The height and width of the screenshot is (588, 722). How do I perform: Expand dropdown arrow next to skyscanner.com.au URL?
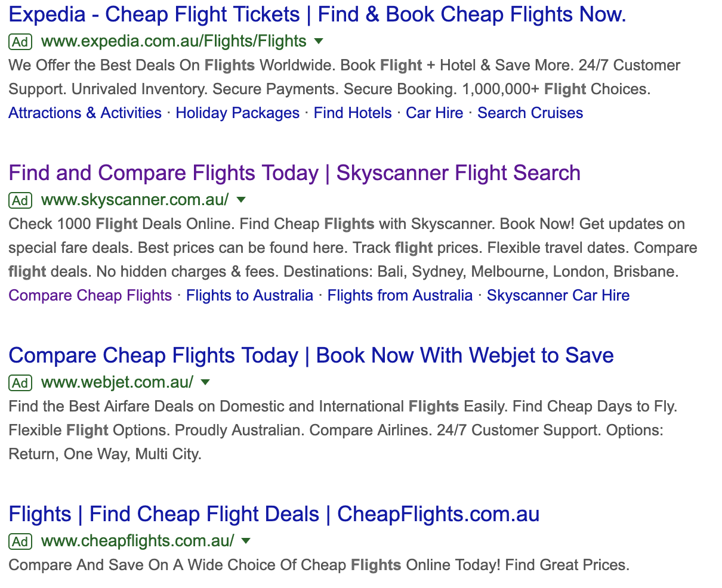point(241,200)
